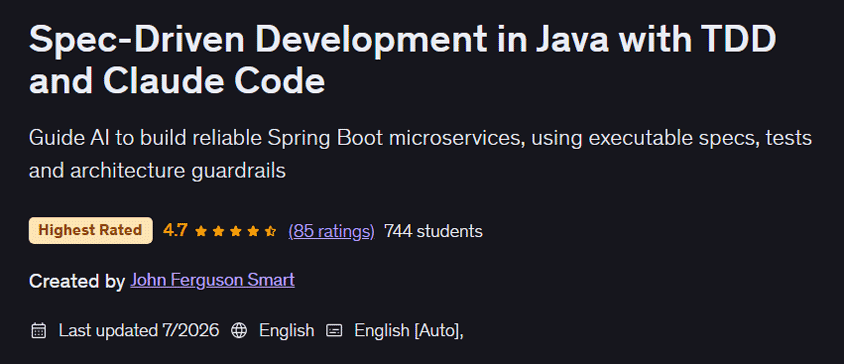Click the five-star rating icons
The image size is (844, 364).
click(x=236, y=231)
